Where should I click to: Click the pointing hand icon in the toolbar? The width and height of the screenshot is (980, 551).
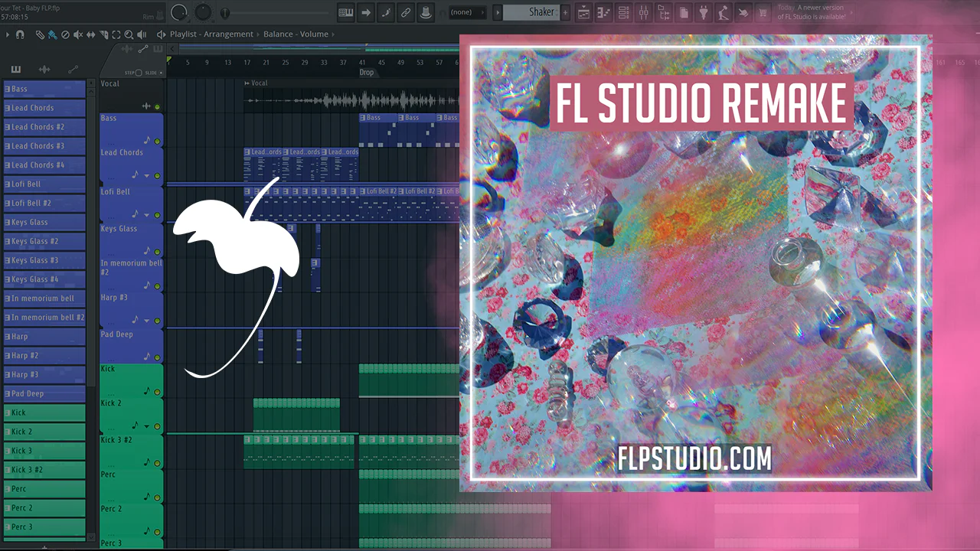[x=743, y=12]
